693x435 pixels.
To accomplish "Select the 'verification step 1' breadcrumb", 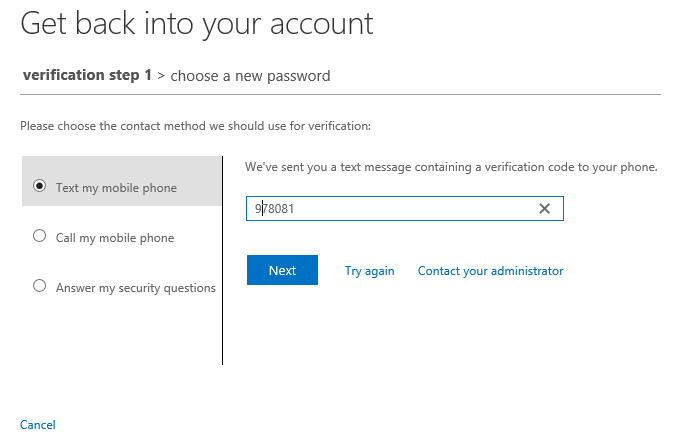I will tap(87, 75).
